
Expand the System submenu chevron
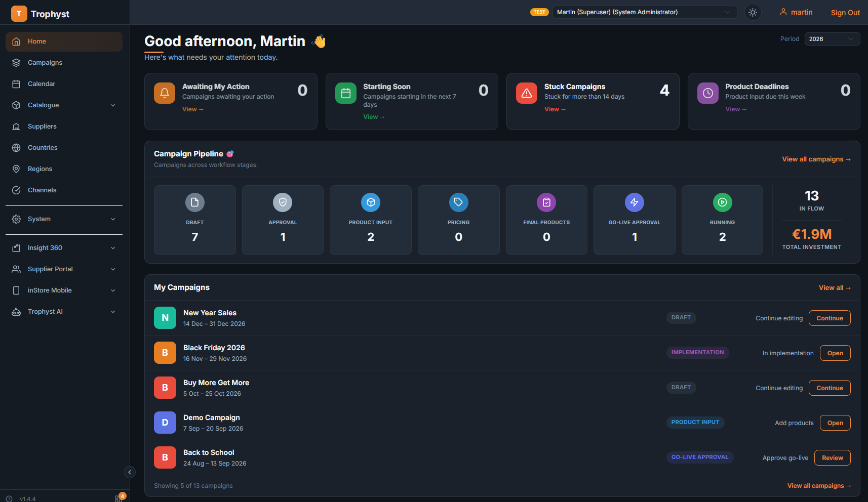pos(113,219)
